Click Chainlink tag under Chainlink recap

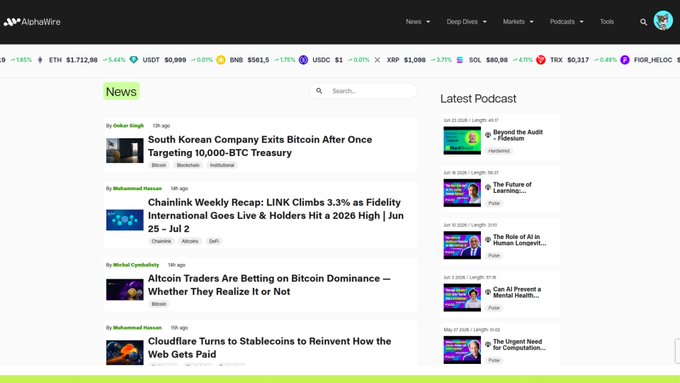point(161,241)
